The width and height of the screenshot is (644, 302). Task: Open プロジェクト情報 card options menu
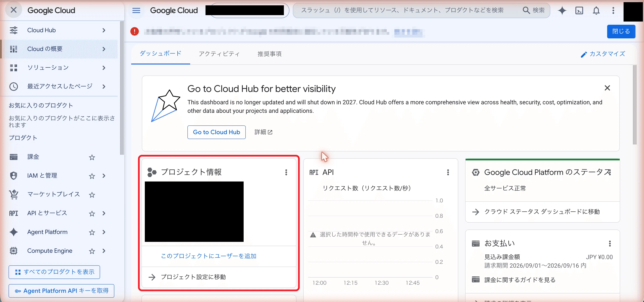286,172
